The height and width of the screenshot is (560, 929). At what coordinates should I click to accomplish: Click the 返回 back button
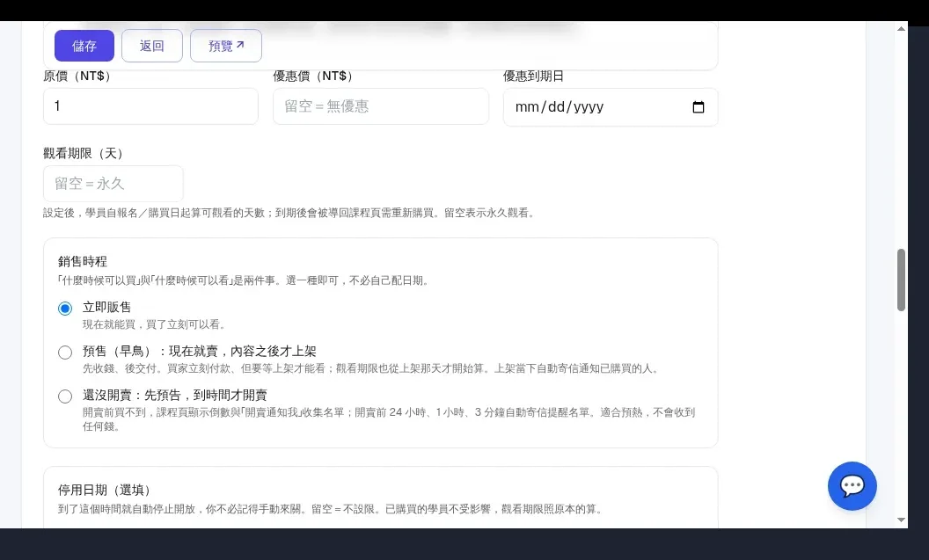point(151,46)
